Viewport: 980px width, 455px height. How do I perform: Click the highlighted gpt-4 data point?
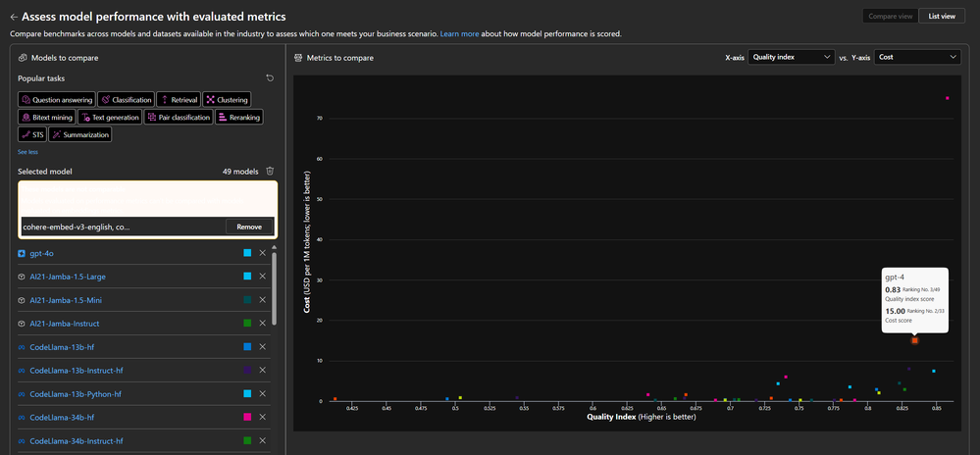[914, 340]
